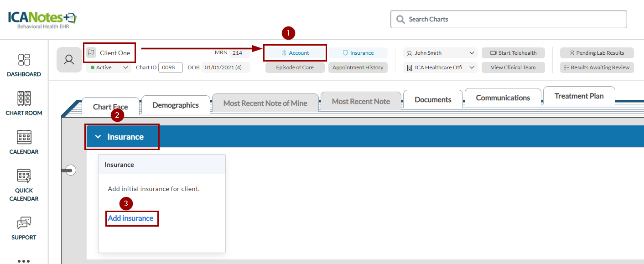Screen dimensions: 644x264
Task: Click the ICANotes logo
Action: coord(42,19)
